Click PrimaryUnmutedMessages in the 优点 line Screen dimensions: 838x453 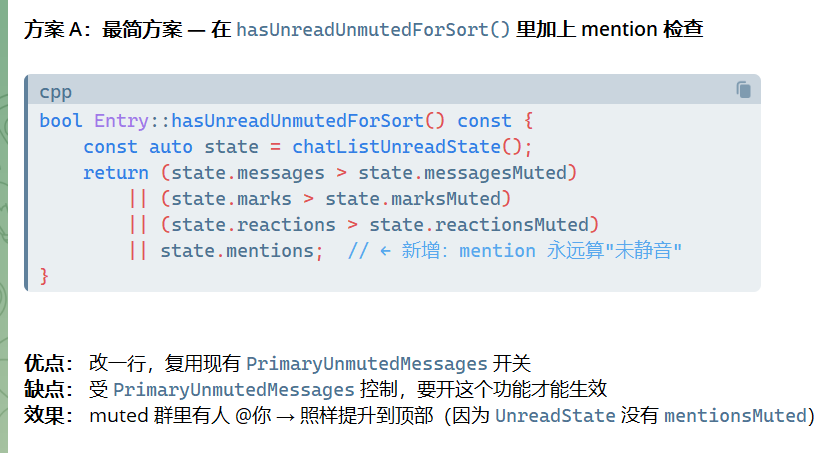pos(367,364)
